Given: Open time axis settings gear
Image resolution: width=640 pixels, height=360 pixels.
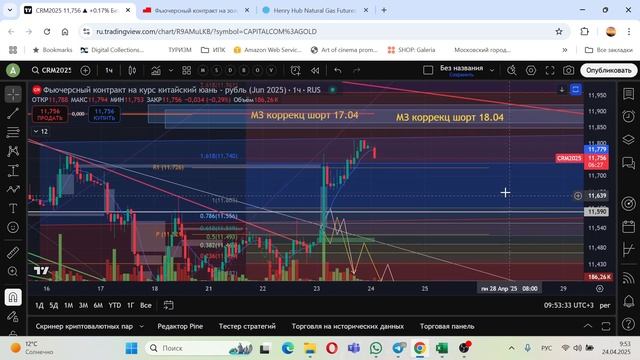Looking at the screenshot, I should point(600,289).
